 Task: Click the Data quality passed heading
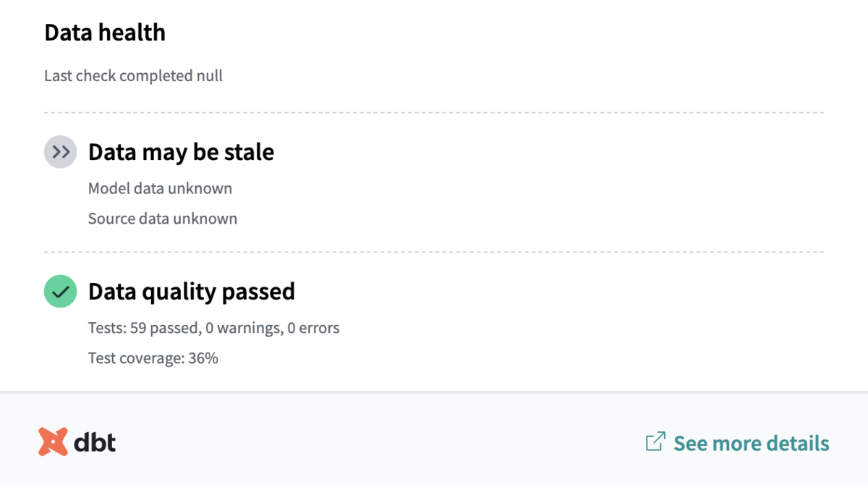(x=192, y=291)
